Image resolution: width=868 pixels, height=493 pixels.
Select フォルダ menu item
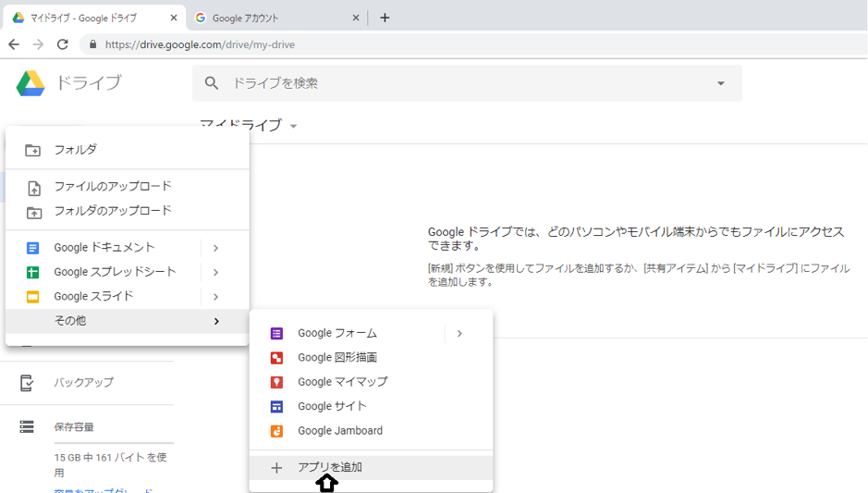click(128, 150)
